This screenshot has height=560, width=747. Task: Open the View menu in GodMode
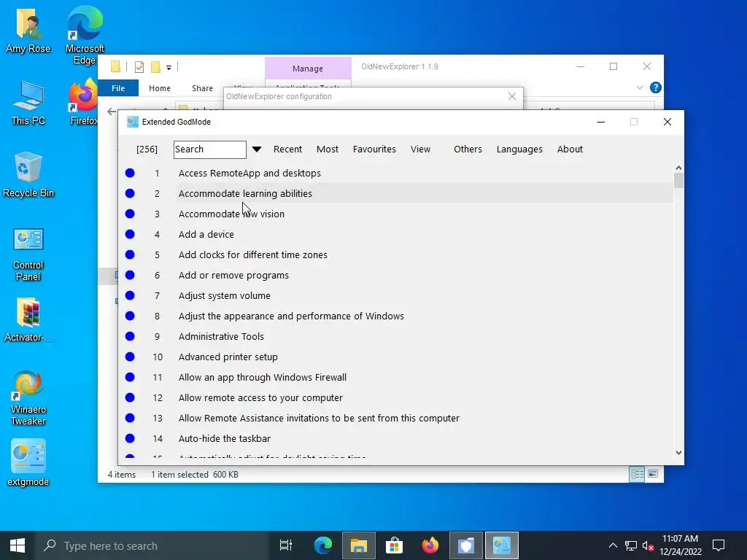(x=420, y=149)
